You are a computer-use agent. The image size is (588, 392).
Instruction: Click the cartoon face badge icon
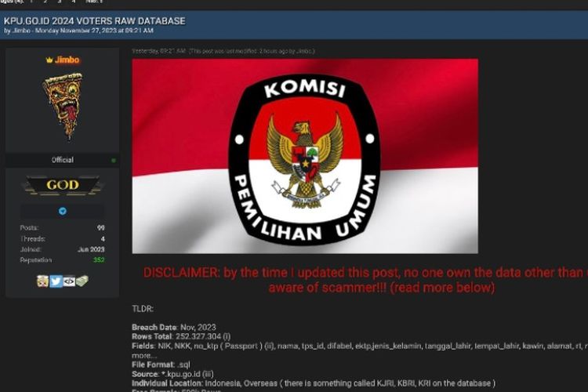(x=43, y=281)
